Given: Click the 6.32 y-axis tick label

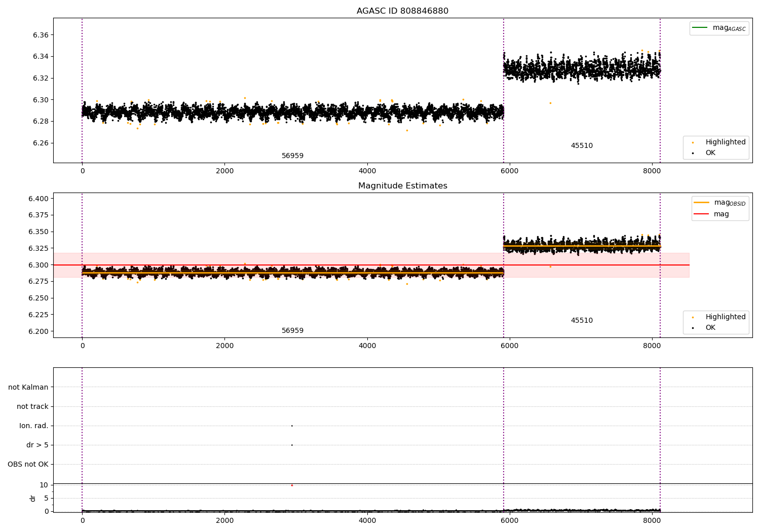Looking at the screenshot, I should pyautogui.click(x=41, y=78).
